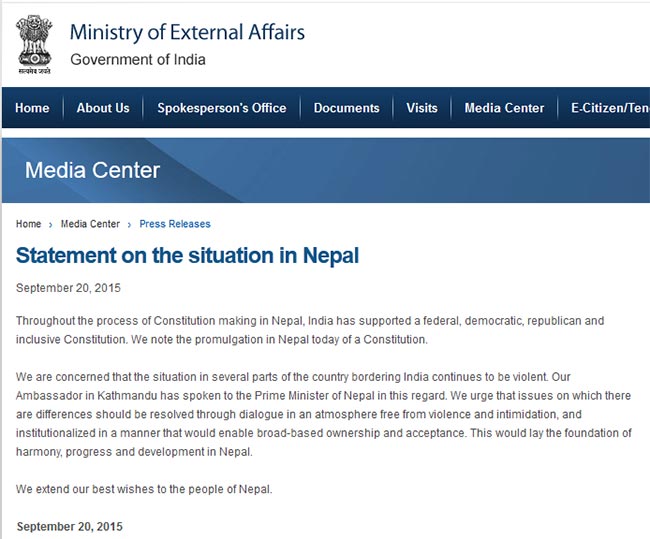Click the breadcrumb arrow after Home
650x539 pixels.
click(51, 225)
